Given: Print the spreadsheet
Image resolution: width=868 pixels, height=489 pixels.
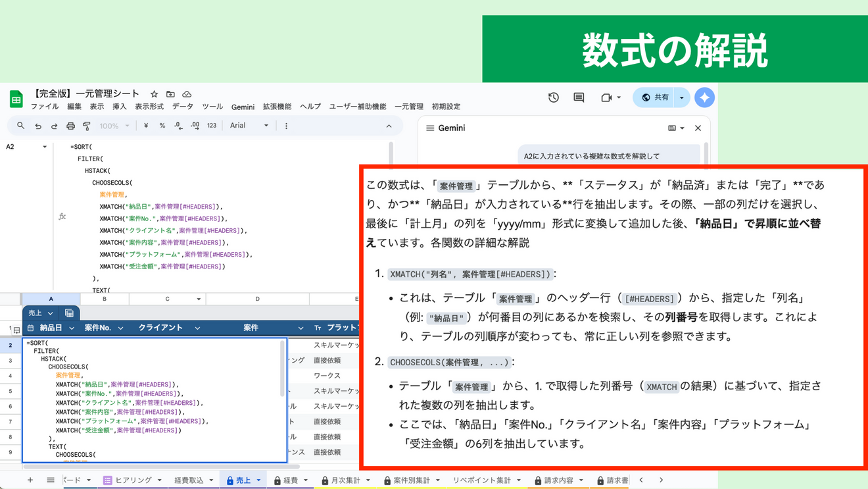Looking at the screenshot, I should tap(70, 126).
